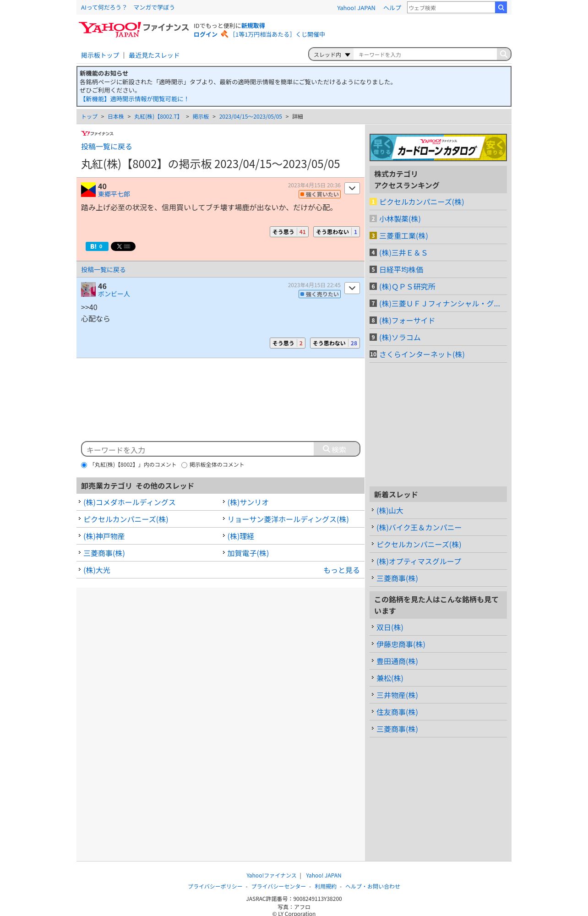Image resolution: width=588 pixels, height=916 pixels.
Task: Expand the options chevron on post 46
Action: coord(352,288)
